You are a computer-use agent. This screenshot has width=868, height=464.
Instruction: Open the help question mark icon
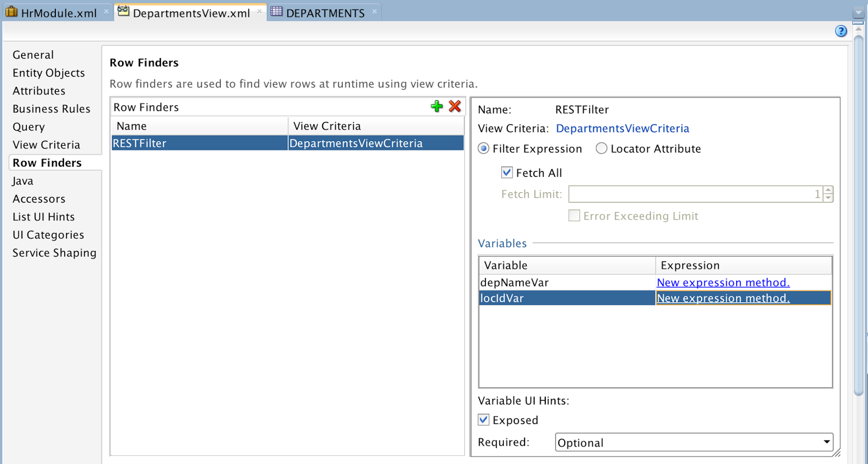[x=841, y=31]
